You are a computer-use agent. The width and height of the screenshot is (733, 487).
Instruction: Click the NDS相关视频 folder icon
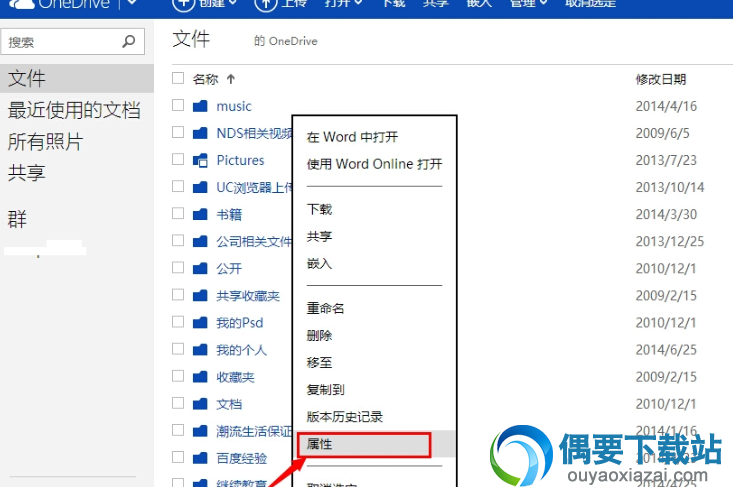200,133
